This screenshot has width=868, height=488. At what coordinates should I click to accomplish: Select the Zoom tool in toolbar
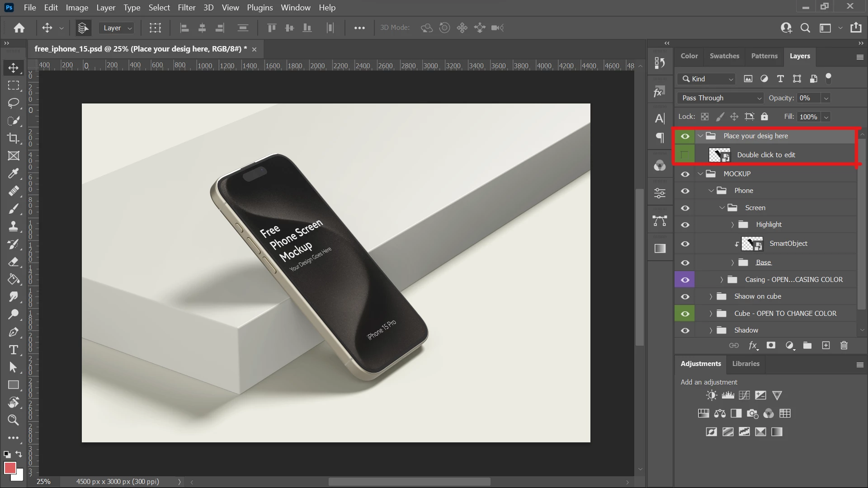(13, 420)
